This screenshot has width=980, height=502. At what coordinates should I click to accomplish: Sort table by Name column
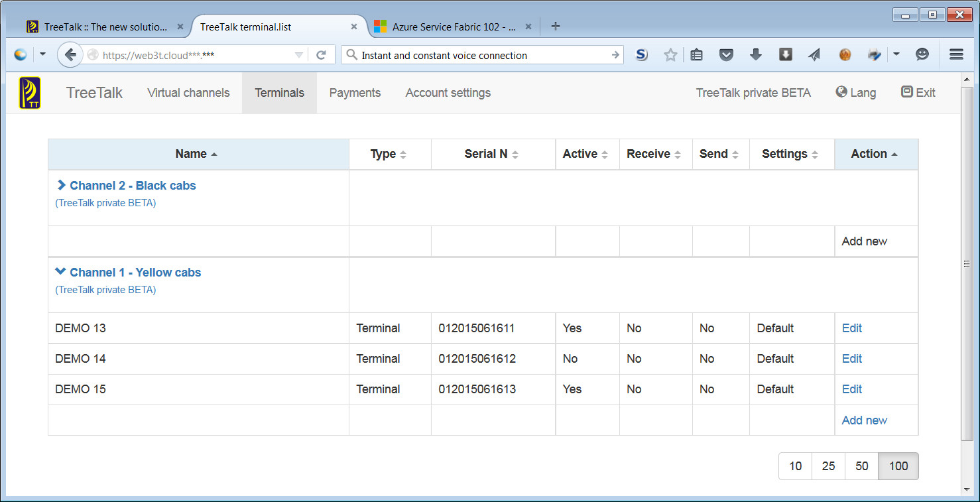coord(198,154)
